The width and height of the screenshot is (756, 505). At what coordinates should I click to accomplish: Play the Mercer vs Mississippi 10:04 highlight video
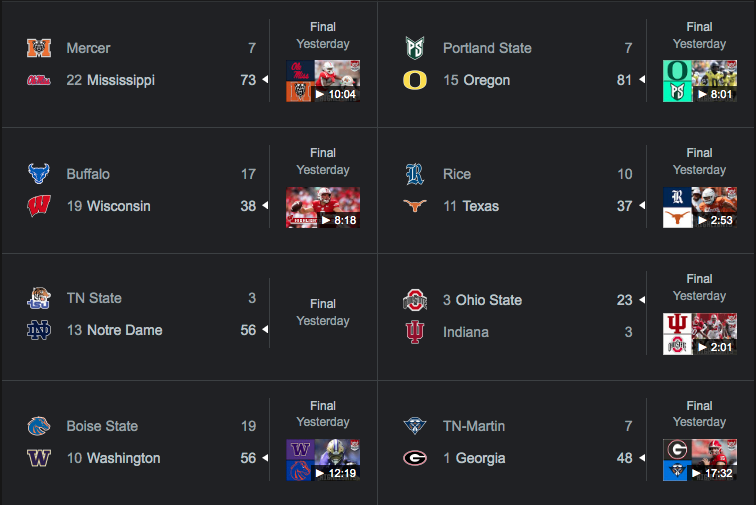pyautogui.click(x=323, y=81)
